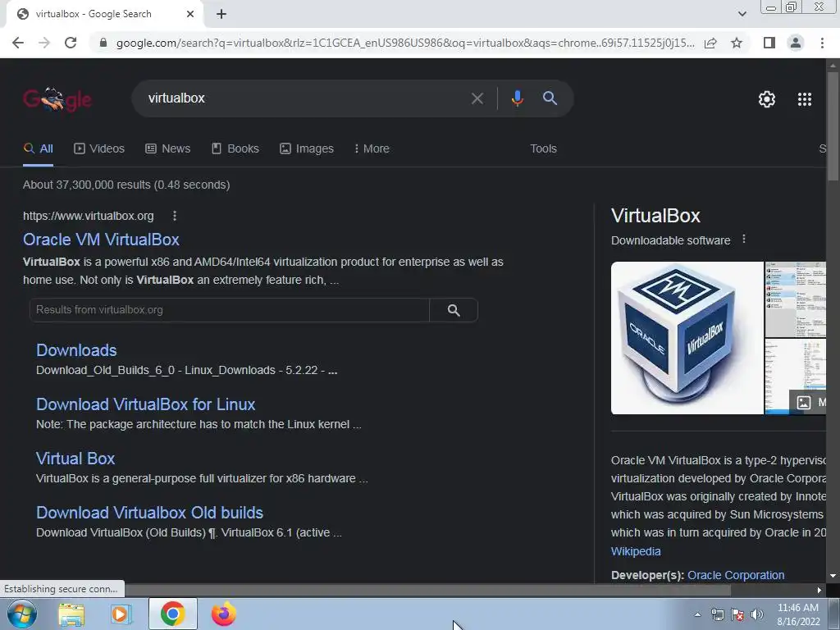Submit search with magnifier icon
Viewport: 840px width, 630px height.
click(550, 98)
